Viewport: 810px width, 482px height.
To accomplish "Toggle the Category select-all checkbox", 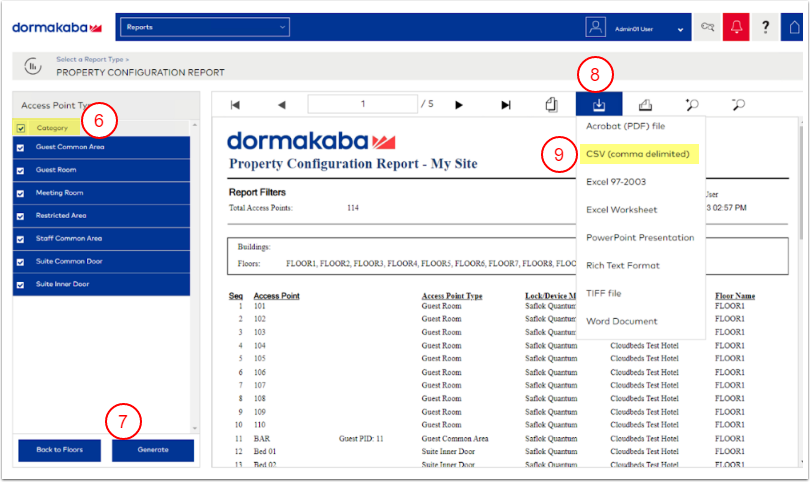I will coord(21,128).
